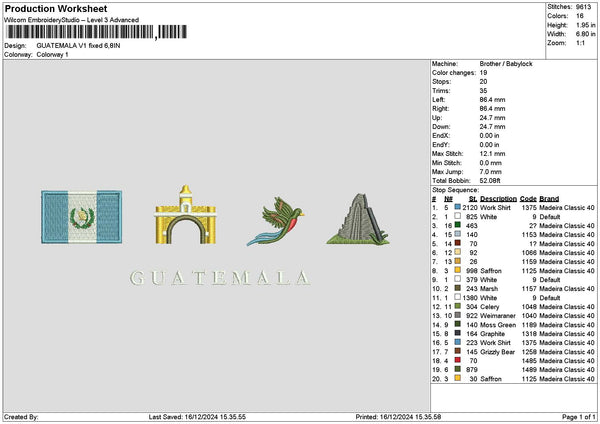Select the dark green swatch in stop row 3

tap(457, 225)
